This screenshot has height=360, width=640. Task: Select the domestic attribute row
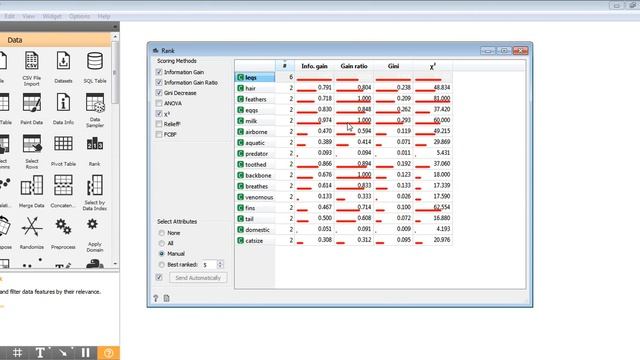pyautogui.click(x=343, y=230)
